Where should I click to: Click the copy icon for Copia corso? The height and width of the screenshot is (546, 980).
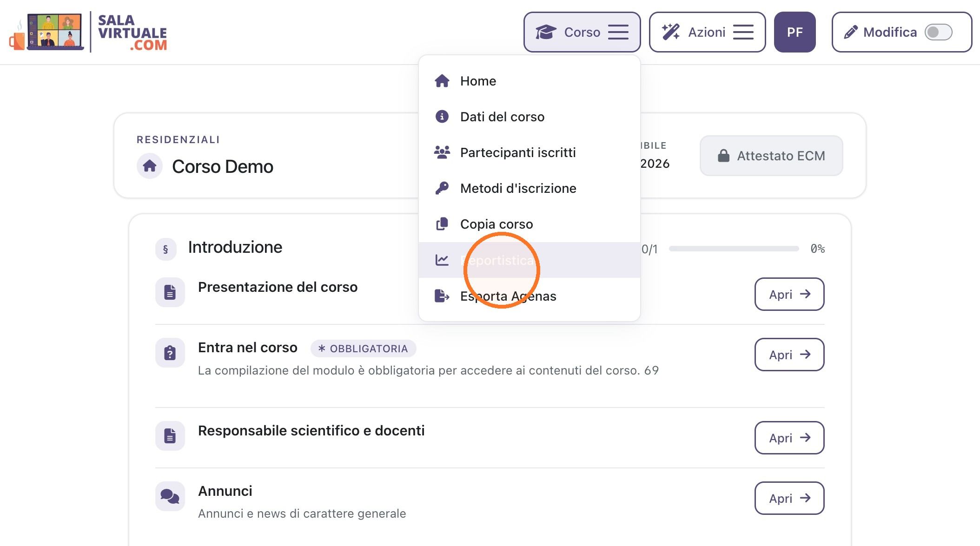pyautogui.click(x=442, y=224)
